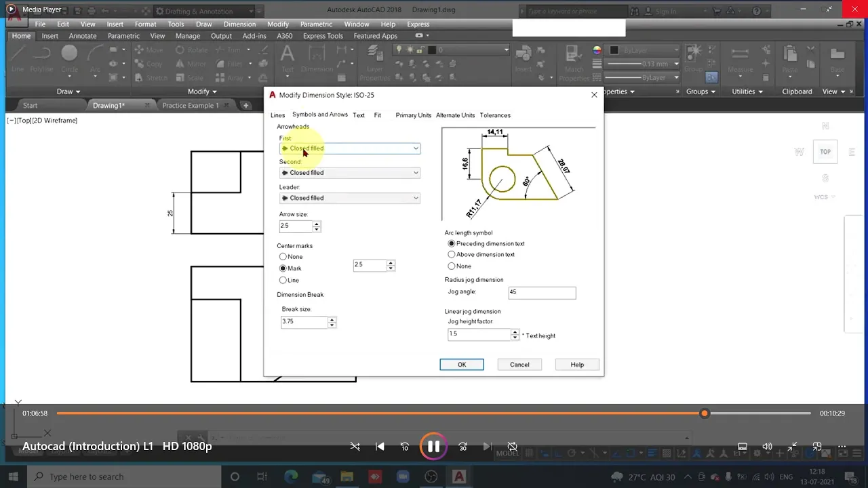This screenshot has width=868, height=488.
Task: Open the Alternate Units tab
Action: click(x=455, y=115)
